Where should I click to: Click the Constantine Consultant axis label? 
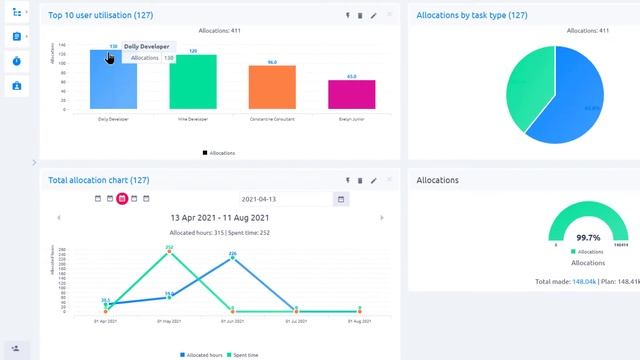(x=272, y=119)
